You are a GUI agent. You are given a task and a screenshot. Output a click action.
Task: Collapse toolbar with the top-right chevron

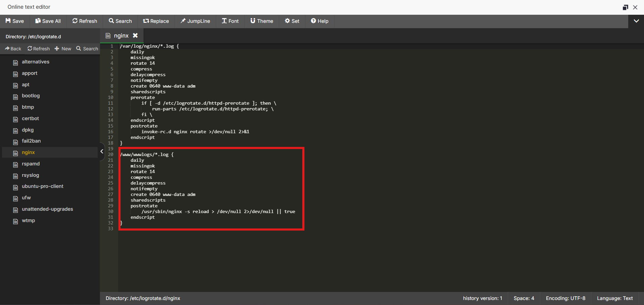coord(636,21)
